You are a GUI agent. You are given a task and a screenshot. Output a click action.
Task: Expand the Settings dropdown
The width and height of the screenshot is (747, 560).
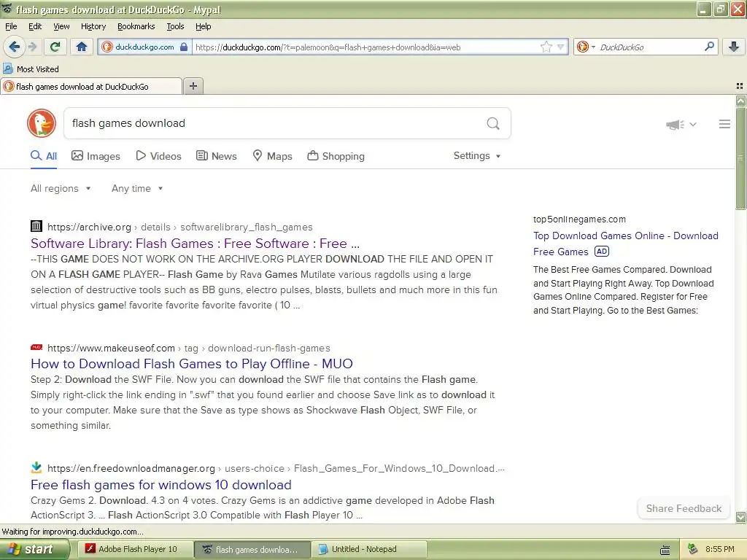point(477,156)
